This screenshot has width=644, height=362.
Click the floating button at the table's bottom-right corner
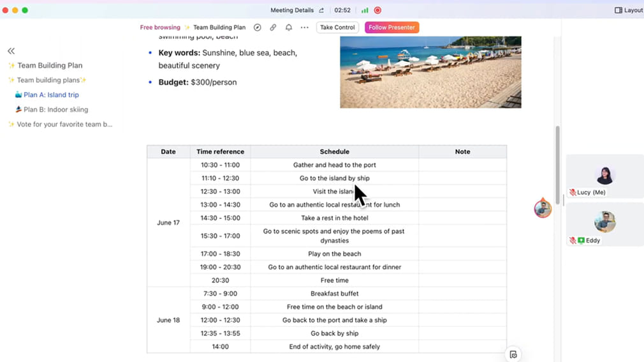point(513,354)
